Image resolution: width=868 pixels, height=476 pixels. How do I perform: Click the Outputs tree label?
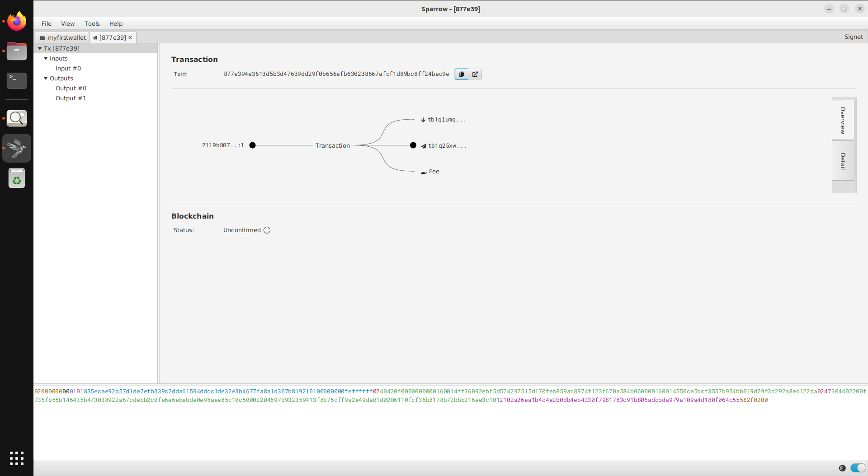coord(61,78)
